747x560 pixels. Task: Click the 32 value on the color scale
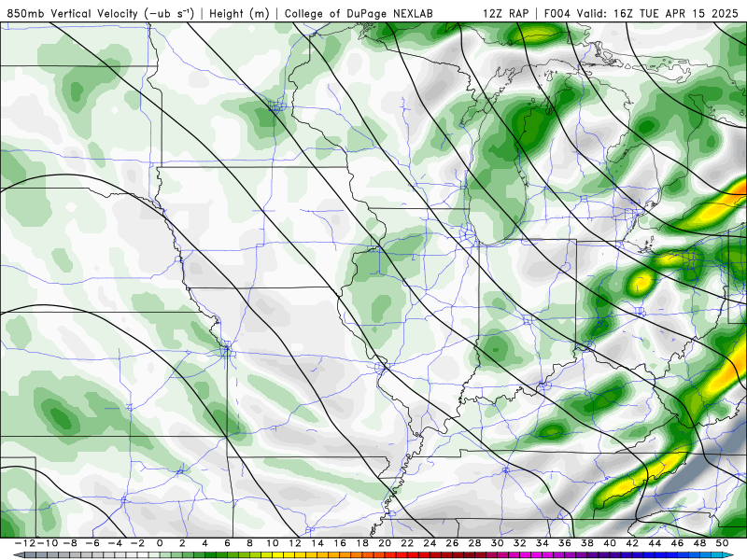tap(520, 543)
